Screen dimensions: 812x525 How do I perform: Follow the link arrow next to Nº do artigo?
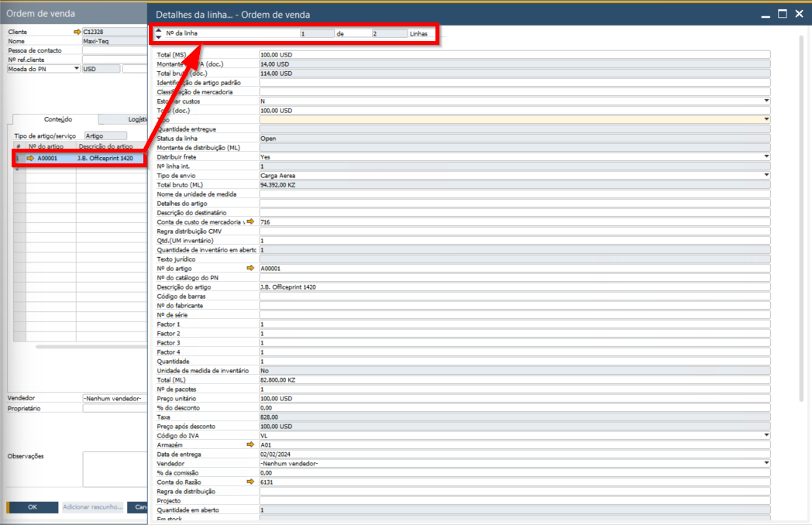pos(250,268)
